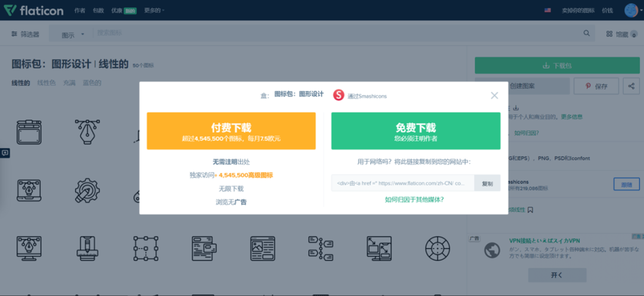Open 卖掉你的图标 link
The height and width of the screenshot is (296, 644).
point(578,10)
